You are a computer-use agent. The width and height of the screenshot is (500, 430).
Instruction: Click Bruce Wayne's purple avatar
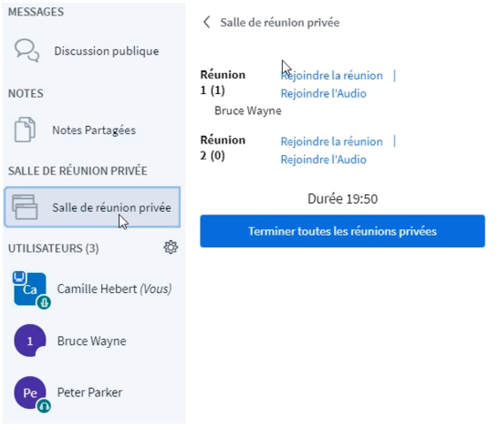30,340
